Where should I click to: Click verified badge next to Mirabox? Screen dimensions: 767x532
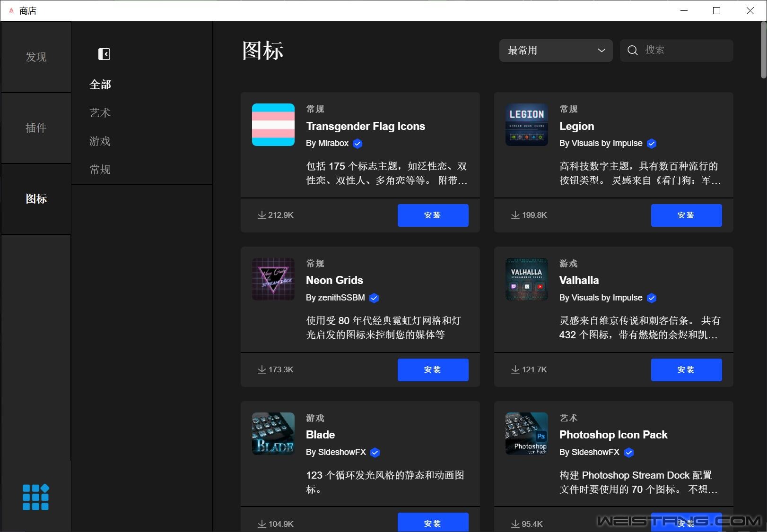(357, 144)
